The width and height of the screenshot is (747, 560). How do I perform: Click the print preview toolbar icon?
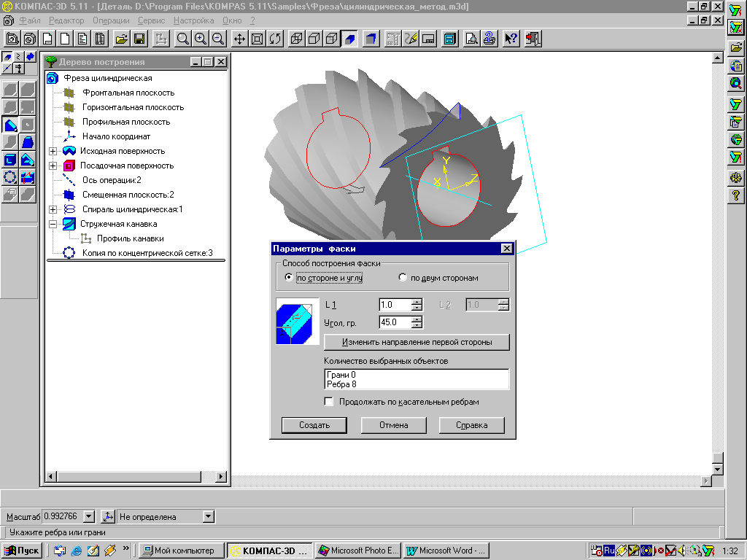click(x=472, y=39)
